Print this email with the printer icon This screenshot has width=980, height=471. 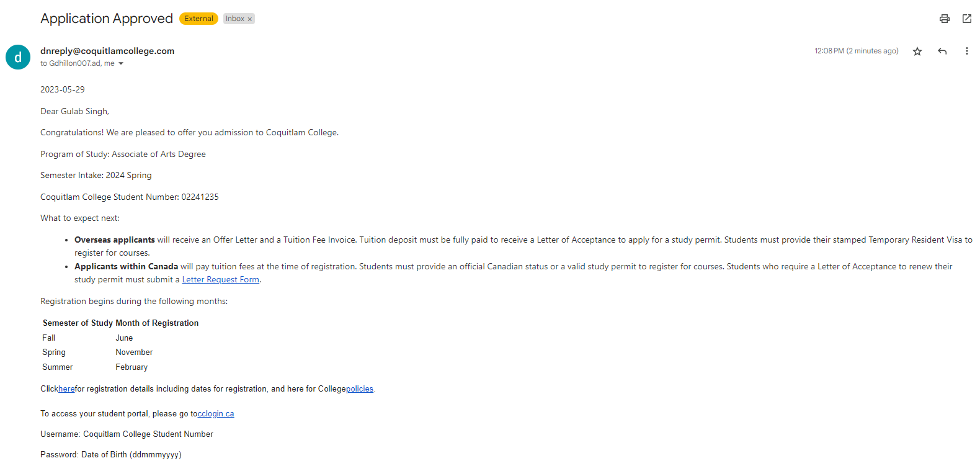tap(944, 19)
